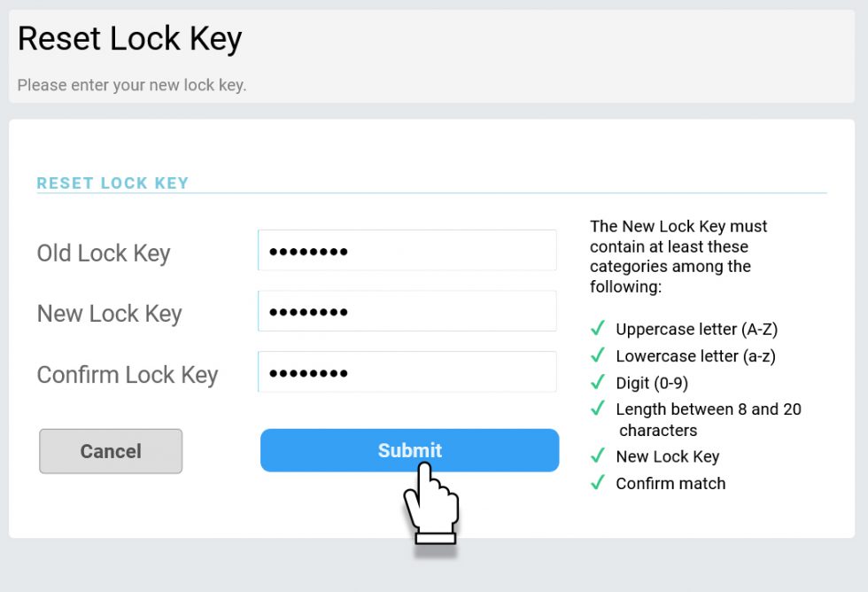
Task: Click the New Lock Key input field
Action: coord(407,311)
